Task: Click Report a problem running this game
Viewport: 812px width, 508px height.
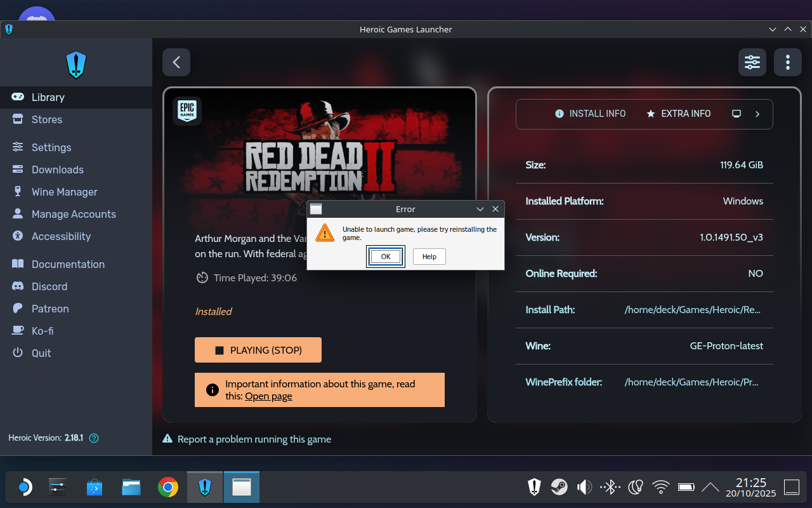Action: click(247, 439)
